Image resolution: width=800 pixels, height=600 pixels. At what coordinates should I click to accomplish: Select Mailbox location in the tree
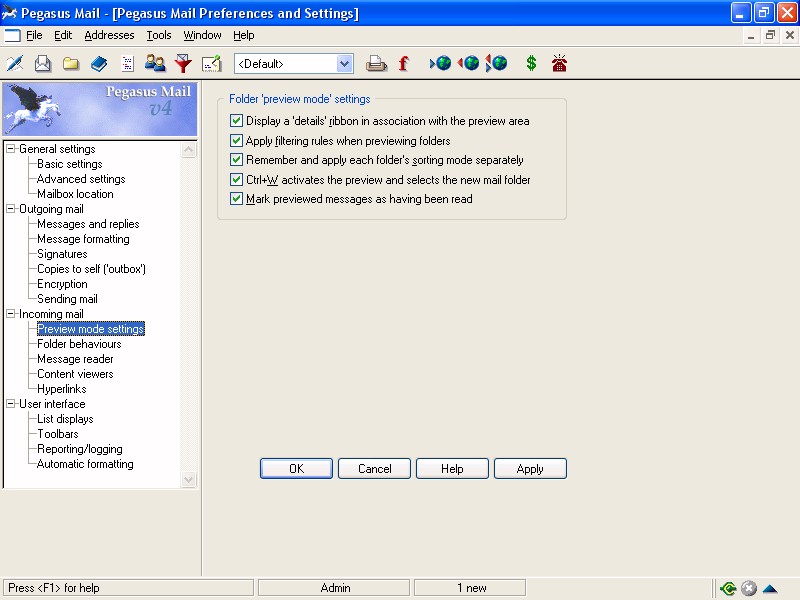[x=75, y=194]
